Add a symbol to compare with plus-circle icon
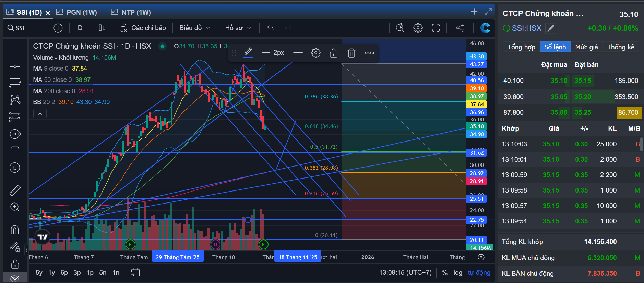Viewport: 644px width, 283px height. coord(58,28)
